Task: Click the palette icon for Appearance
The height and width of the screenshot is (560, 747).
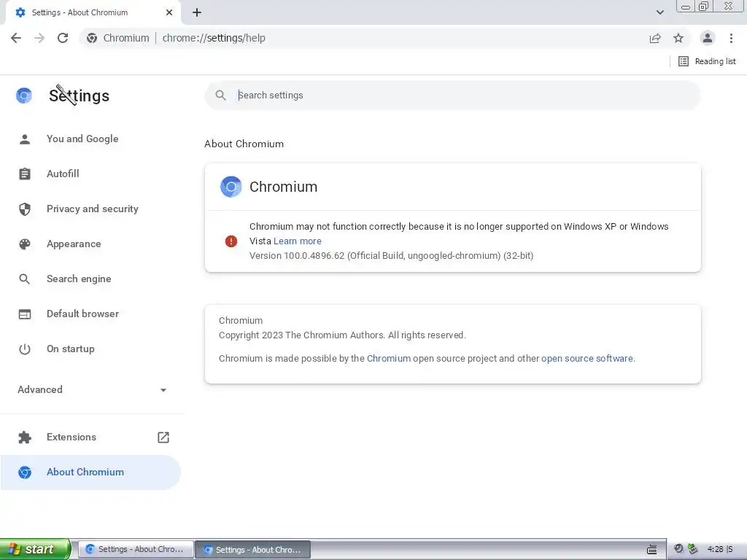Action: coord(25,244)
